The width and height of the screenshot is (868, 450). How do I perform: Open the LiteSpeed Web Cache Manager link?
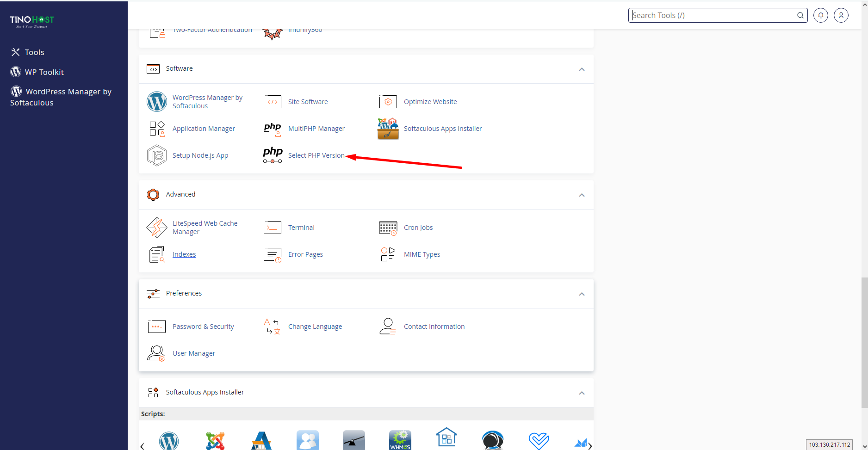click(205, 228)
